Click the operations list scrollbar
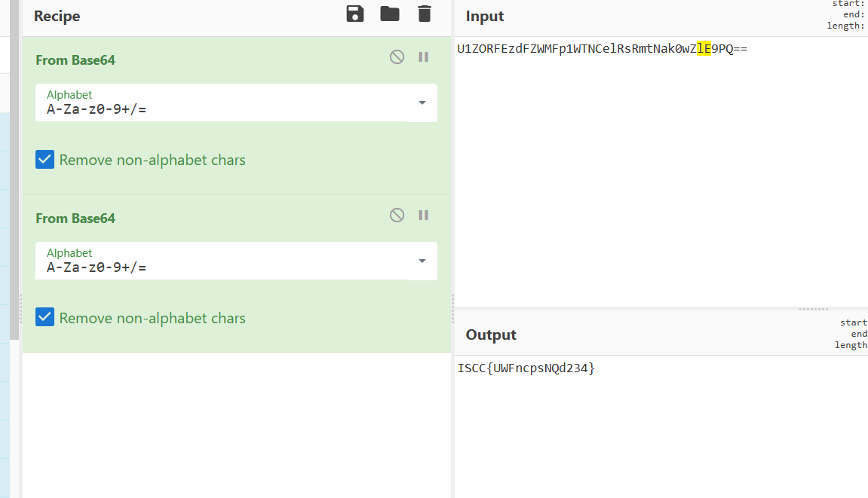The image size is (868, 498). pos(14,170)
